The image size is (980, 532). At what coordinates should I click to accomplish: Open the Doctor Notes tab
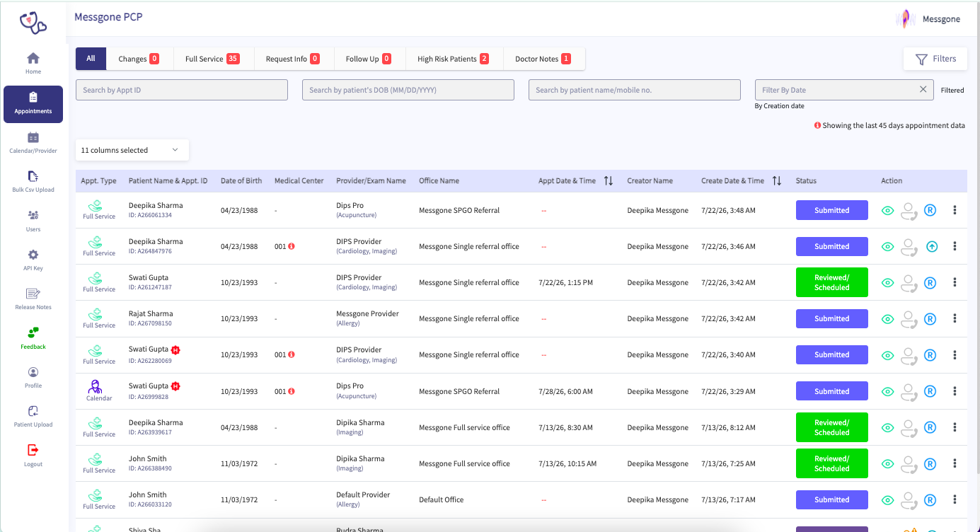543,59
